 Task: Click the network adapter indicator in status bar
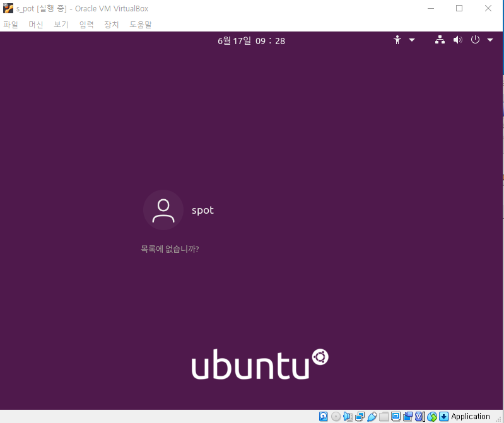click(360, 417)
